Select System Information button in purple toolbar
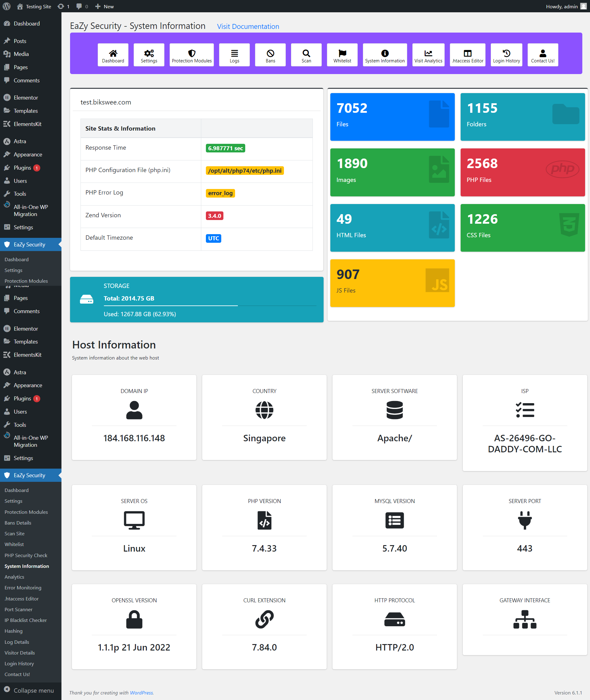590x700 pixels. tap(385, 55)
